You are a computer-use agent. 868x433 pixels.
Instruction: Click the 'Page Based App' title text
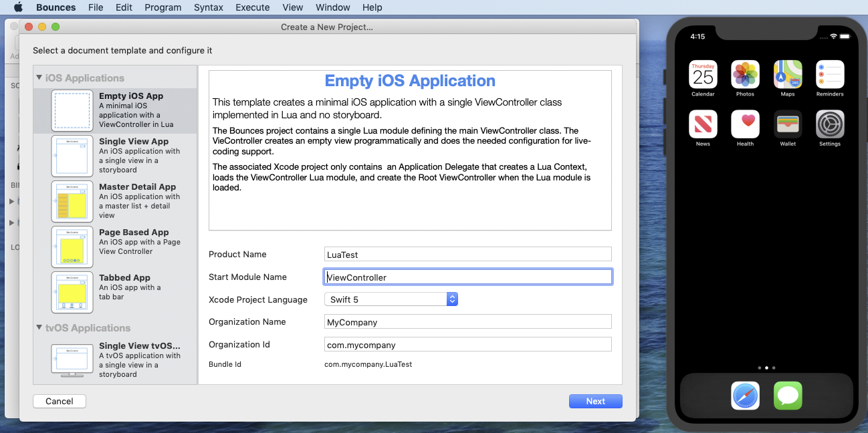tap(134, 232)
